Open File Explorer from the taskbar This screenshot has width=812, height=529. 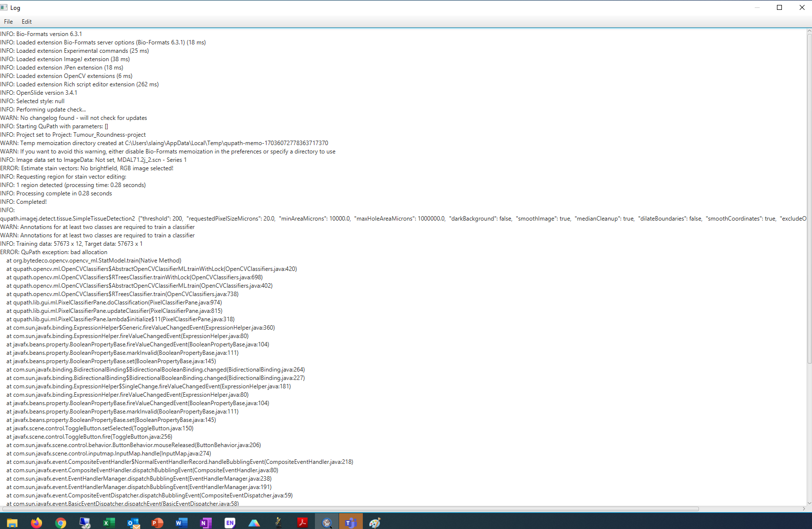(12, 522)
